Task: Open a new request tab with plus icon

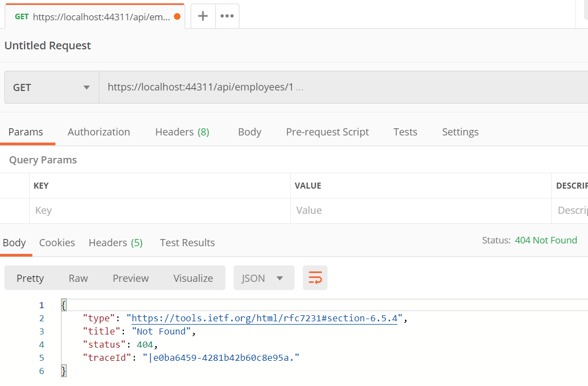Action: (x=202, y=16)
